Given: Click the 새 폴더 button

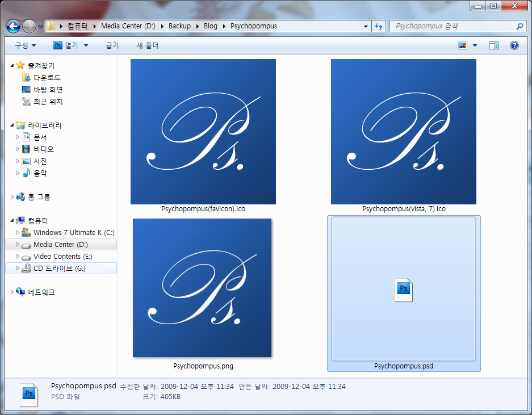Looking at the screenshot, I should (148, 45).
